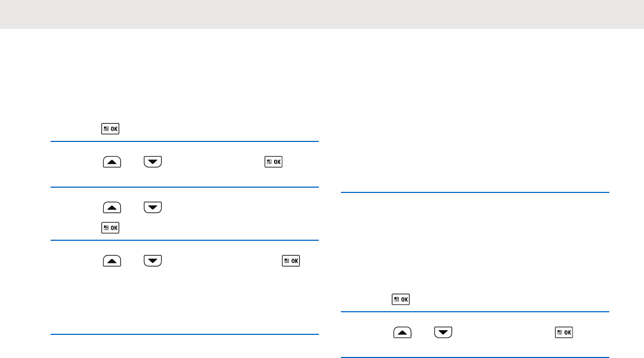Screen dimensions: 644x358
Task: Click OK icon right of left column's second row
Action: coord(274,162)
